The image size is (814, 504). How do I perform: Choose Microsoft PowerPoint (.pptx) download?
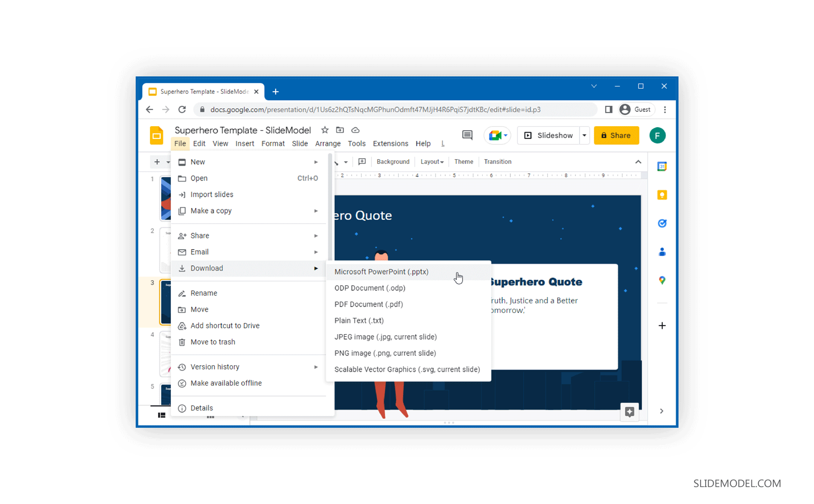pyautogui.click(x=409, y=272)
